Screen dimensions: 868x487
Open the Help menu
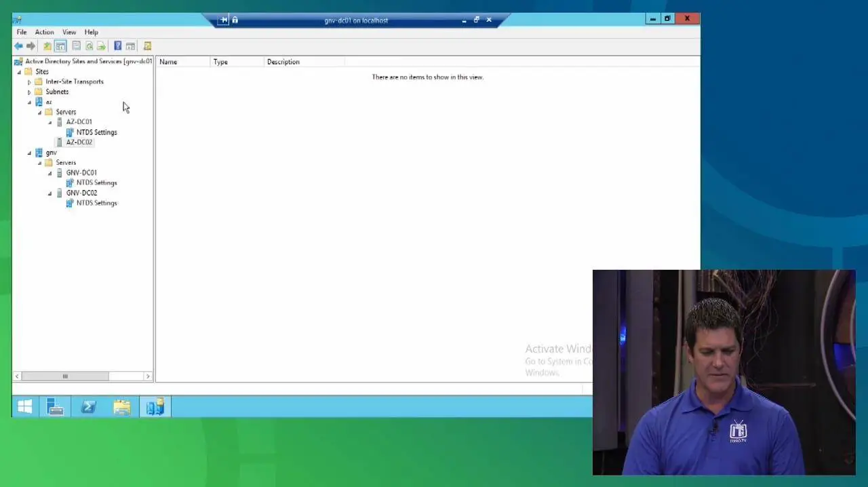(91, 32)
